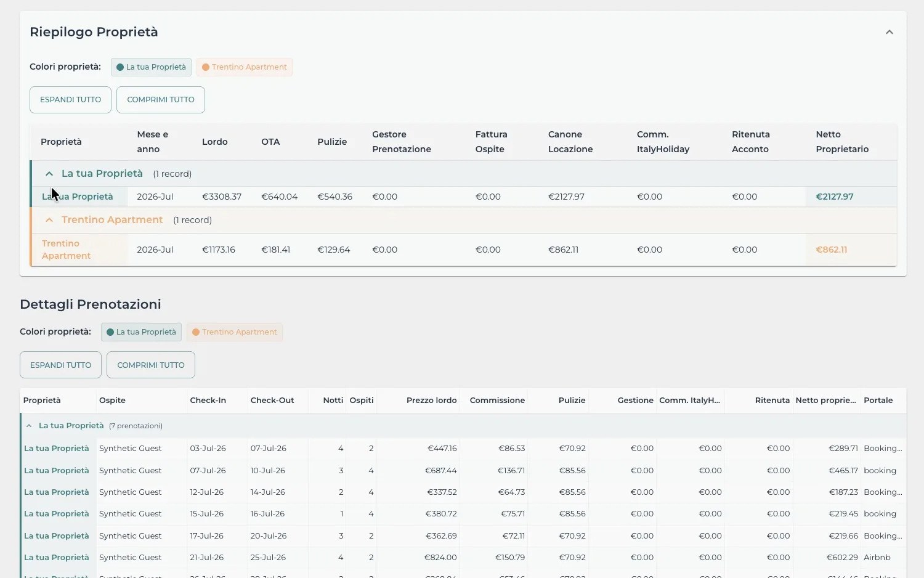Click owner net value €219.66

coord(843,536)
